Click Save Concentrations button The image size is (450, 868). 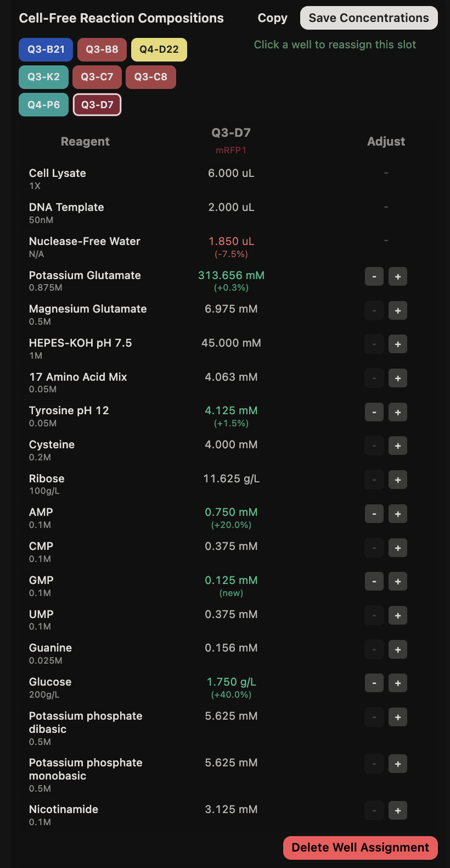click(x=369, y=18)
